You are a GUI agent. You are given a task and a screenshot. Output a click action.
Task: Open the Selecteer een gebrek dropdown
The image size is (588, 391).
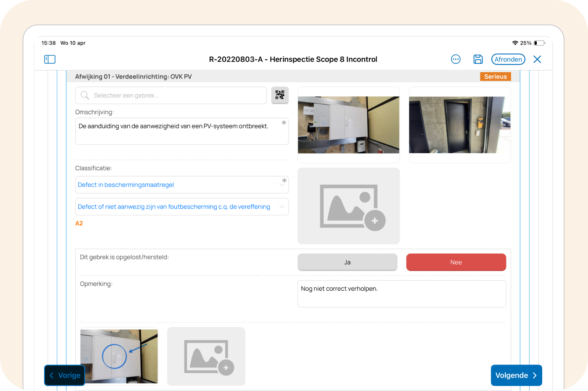point(171,95)
